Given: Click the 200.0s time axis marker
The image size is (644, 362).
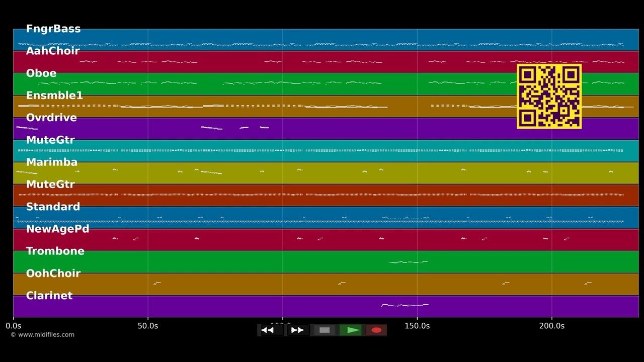Looking at the screenshot, I should [552, 326].
